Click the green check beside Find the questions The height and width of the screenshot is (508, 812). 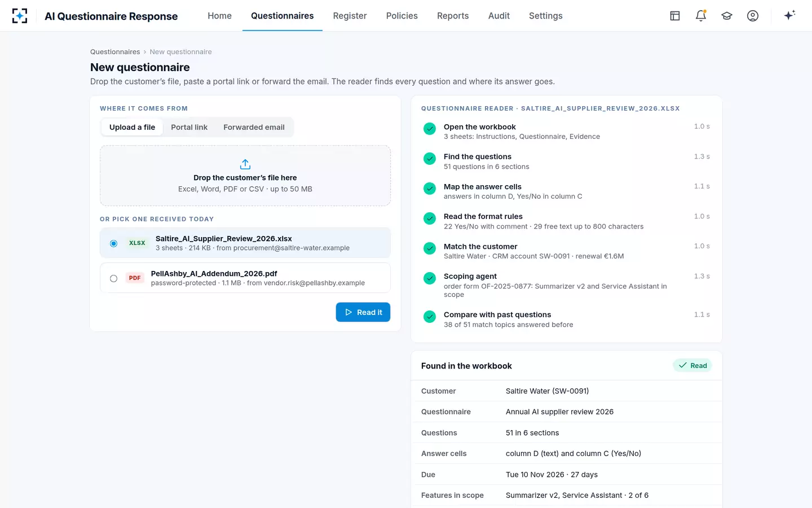tap(430, 159)
